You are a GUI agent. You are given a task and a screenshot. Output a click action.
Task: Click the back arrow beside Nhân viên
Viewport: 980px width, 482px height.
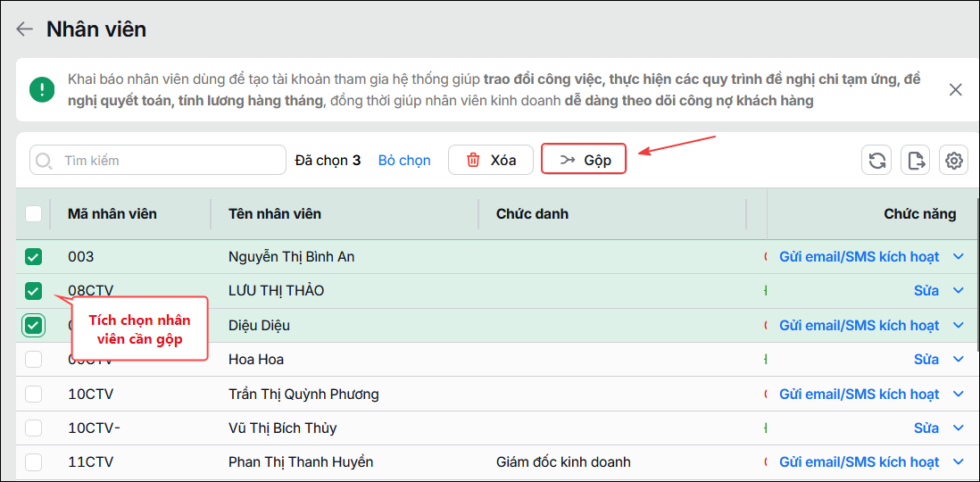[x=24, y=29]
